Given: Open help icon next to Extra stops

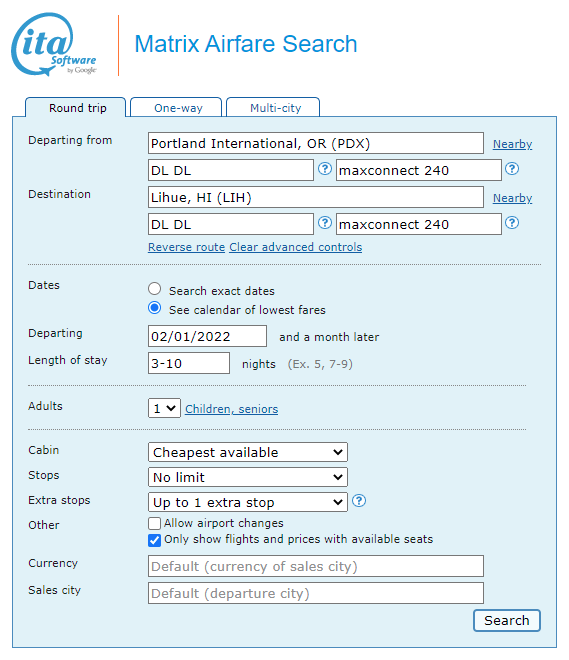Looking at the screenshot, I should [x=359, y=501].
